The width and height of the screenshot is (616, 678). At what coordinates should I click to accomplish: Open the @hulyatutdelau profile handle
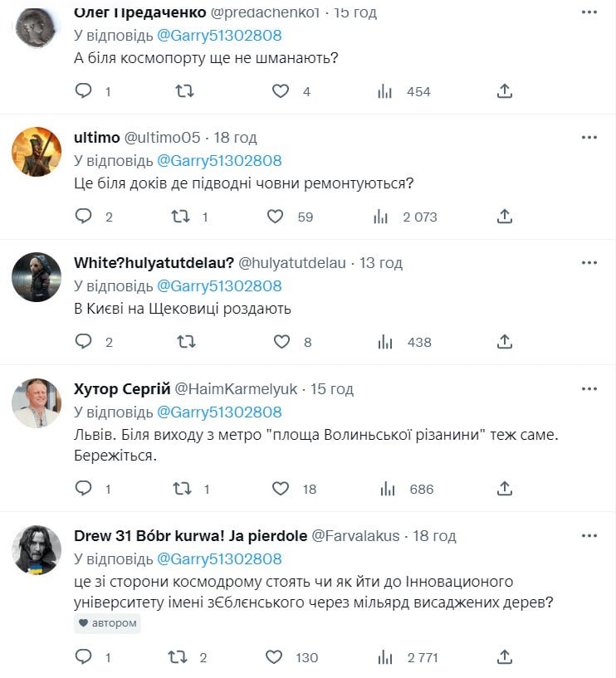coord(292,263)
